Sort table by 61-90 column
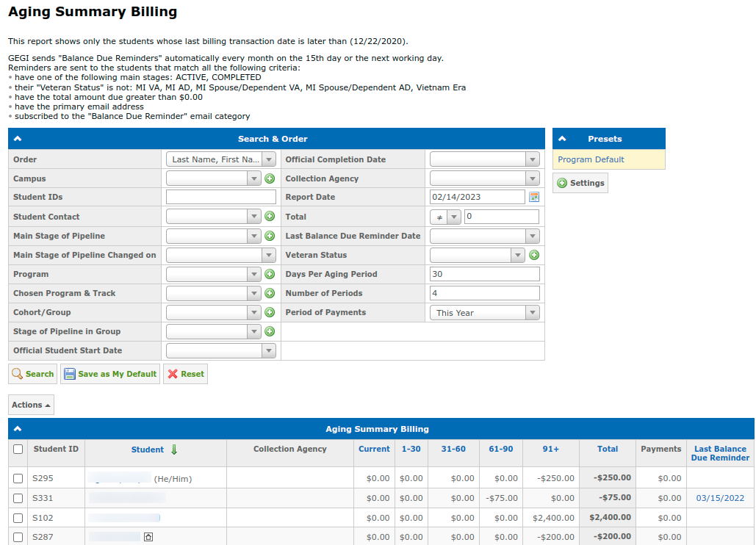The image size is (756, 545). pos(501,449)
